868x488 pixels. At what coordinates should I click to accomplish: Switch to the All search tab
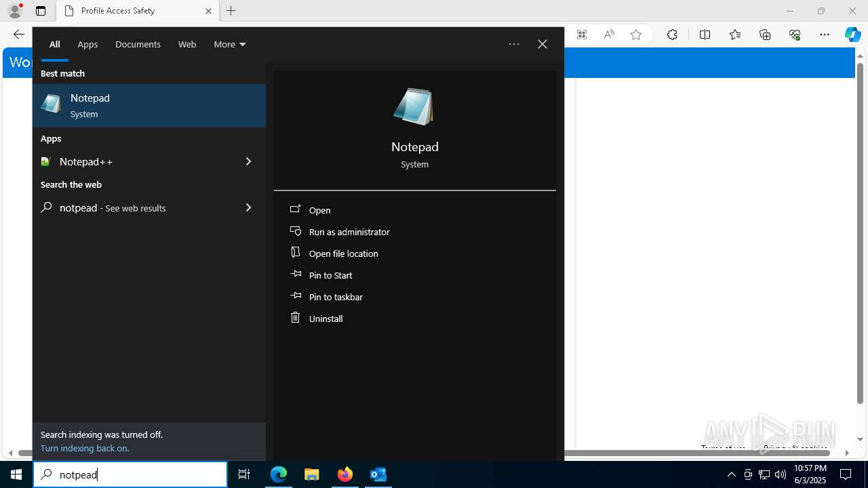point(54,44)
